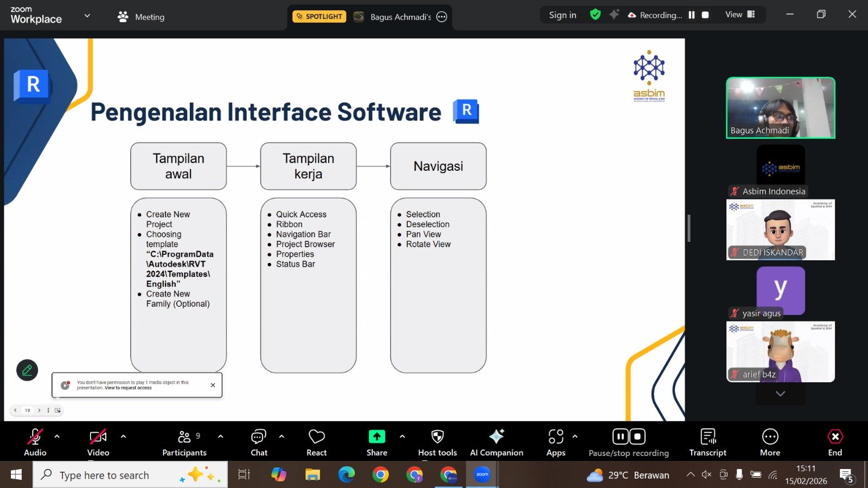Open the Chat panel
This screenshot has width=868, height=488.
259,442
